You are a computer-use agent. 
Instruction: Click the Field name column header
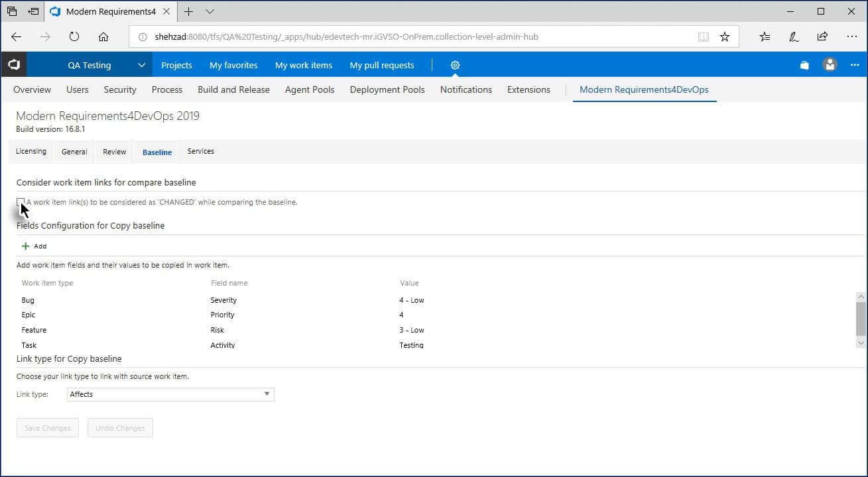[229, 283]
